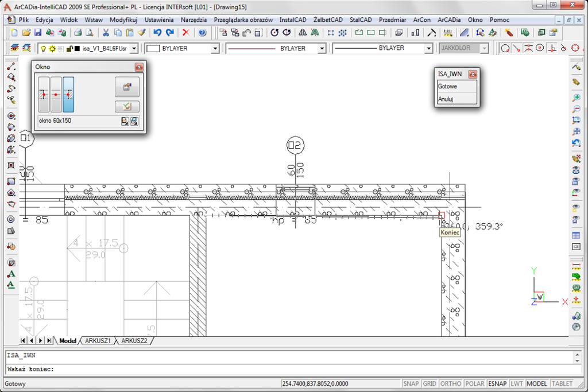The width and height of the screenshot is (588, 392).
Task: Select right-aligned window insertion in the Okno panel
Action: click(x=68, y=95)
